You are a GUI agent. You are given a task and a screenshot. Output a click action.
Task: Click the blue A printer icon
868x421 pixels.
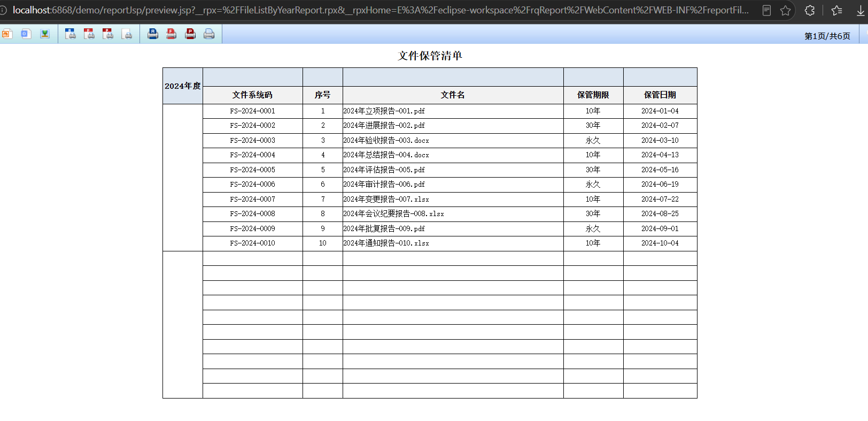[x=153, y=34]
